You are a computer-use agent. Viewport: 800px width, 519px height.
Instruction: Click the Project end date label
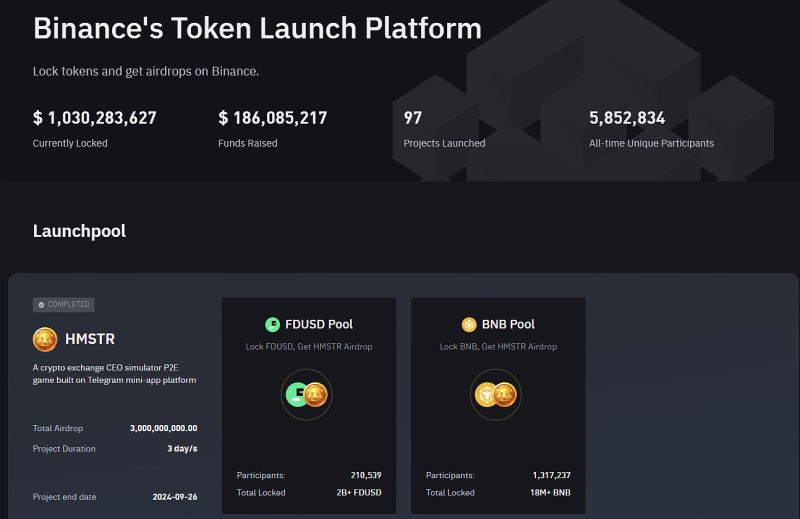pos(64,497)
